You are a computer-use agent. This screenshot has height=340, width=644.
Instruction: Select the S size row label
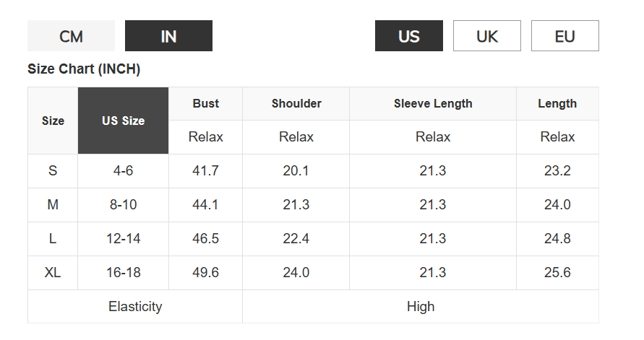pyautogui.click(x=53, y=171)
